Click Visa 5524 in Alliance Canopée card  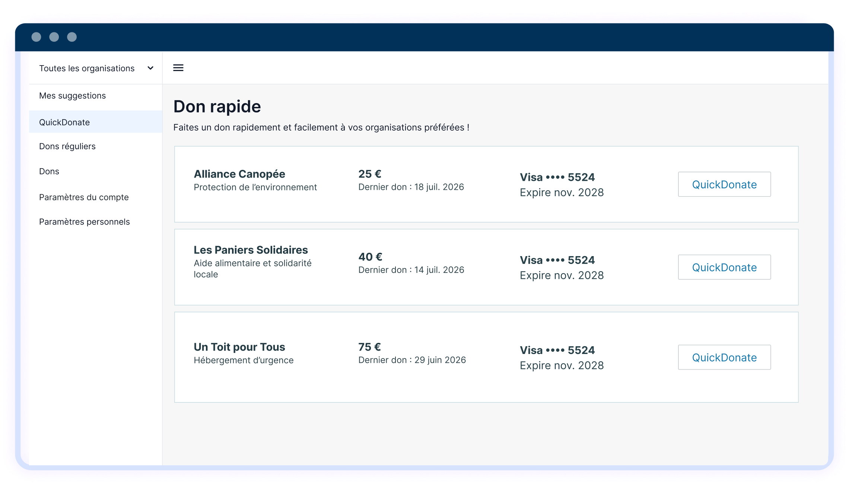557,177
